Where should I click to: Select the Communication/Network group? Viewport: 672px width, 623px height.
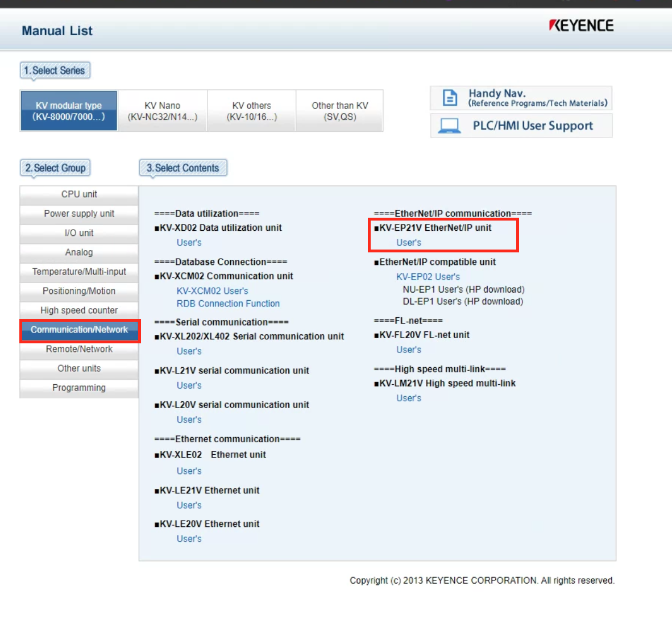(x=79, y=330)
